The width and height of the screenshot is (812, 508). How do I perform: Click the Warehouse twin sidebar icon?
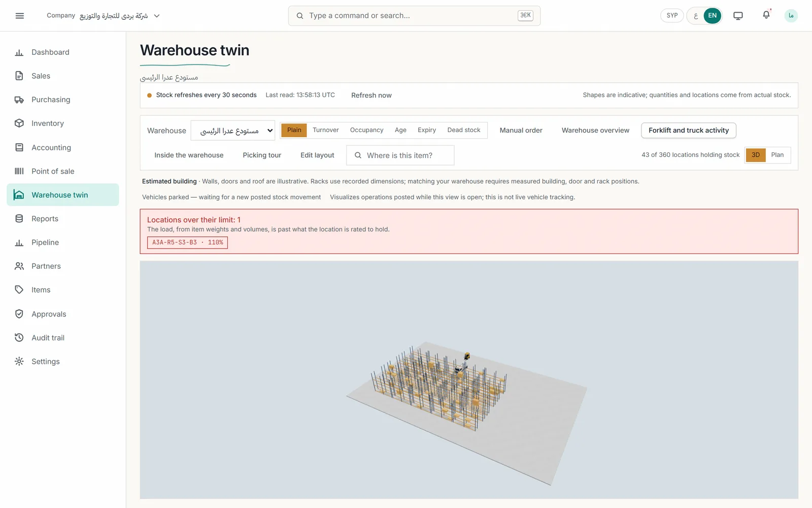click(x=19, y=195)
